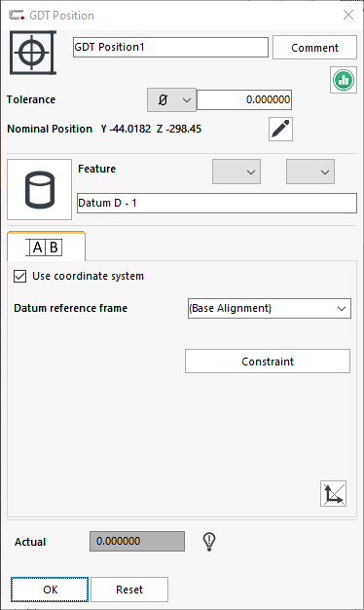Click the Tolerance value input field
This screenshot has height=610, width=364.
pos(244,100)
